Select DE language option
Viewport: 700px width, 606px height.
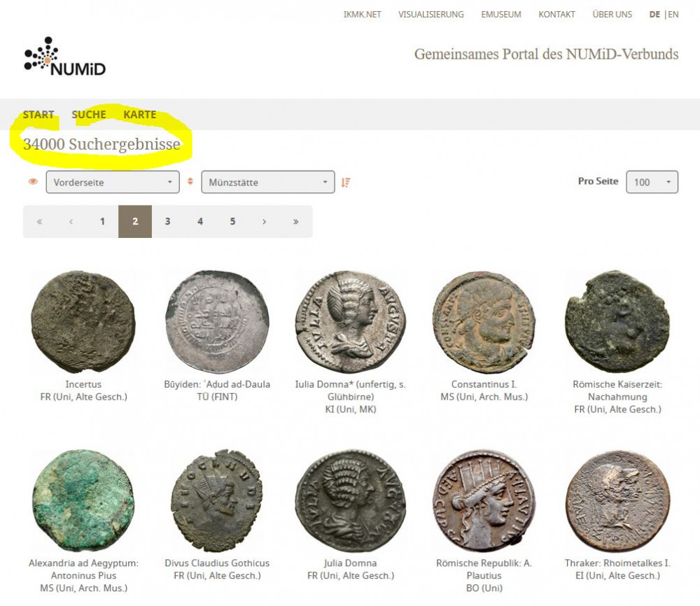pyautogui.click(x=654, y=14)
